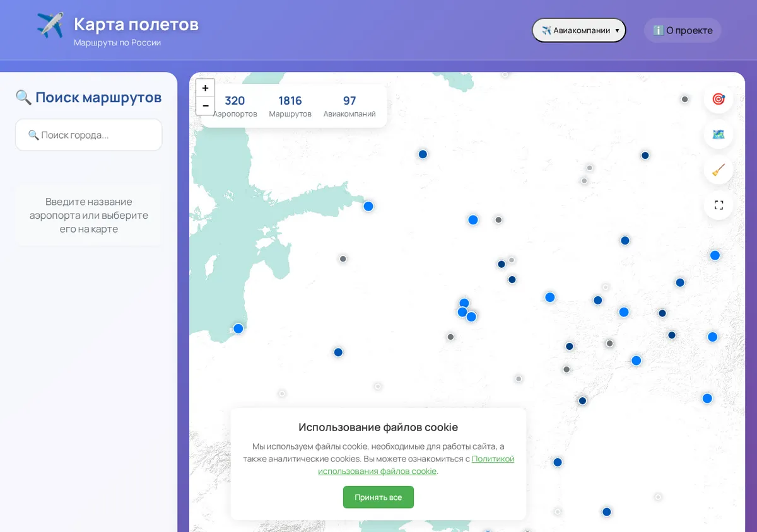
Task: Select the gray airport marker at the map's top-right corner
Action: click(x=684, y=99)
